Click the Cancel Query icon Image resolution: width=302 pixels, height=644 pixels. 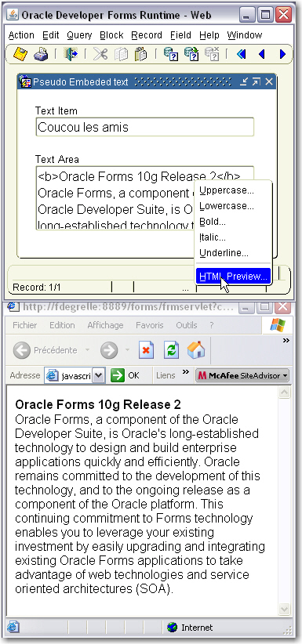(x=213, y=54)
